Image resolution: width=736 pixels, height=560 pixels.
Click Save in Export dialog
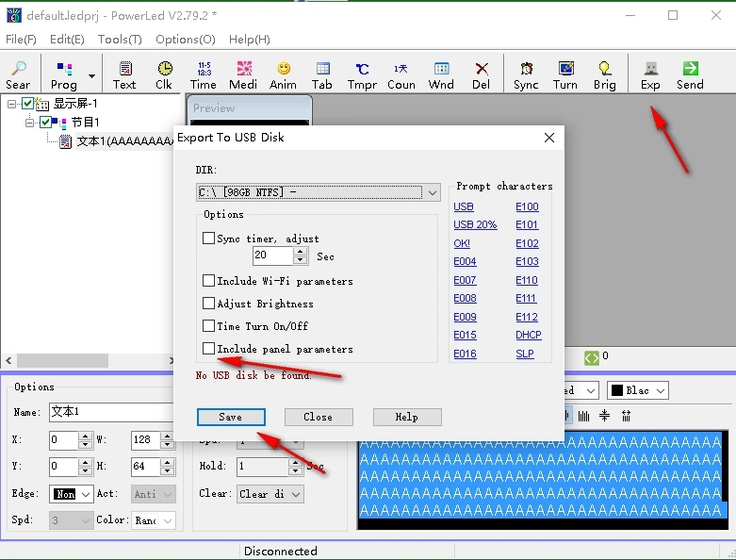pos(231,417)
